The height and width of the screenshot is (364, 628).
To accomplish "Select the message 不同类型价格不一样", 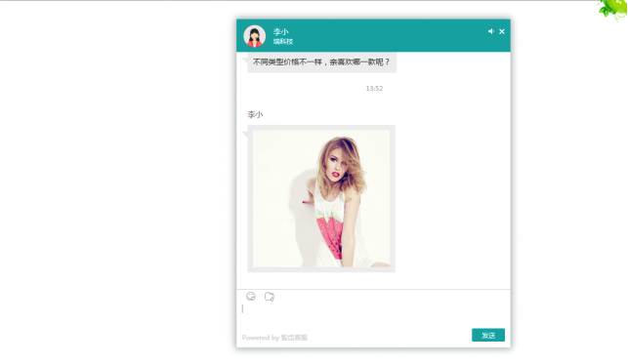I will point(321,62).
